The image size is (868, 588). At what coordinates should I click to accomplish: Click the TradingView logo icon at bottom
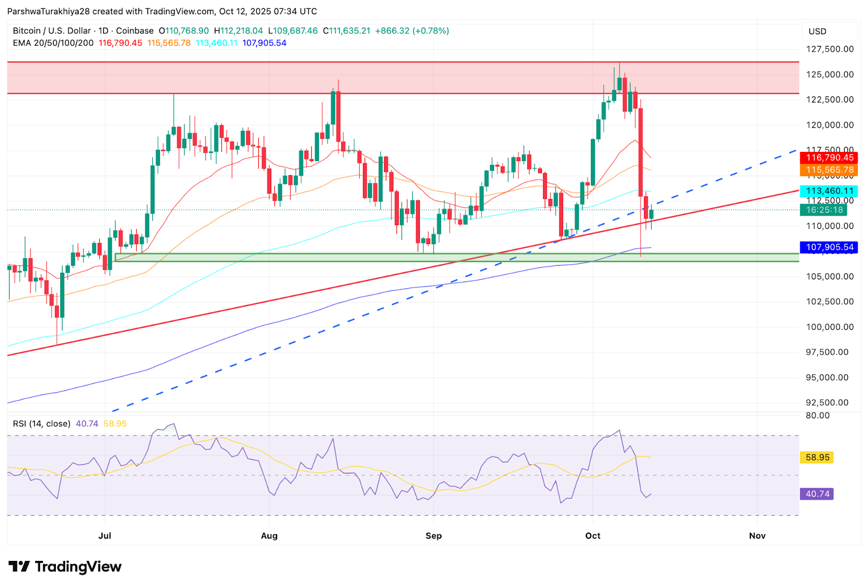[20, 567]
